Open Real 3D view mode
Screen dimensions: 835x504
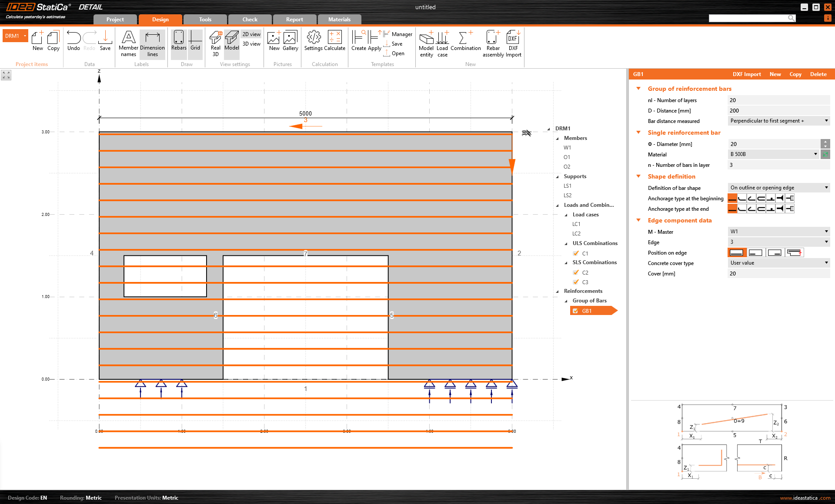click(x=215, y=42)
